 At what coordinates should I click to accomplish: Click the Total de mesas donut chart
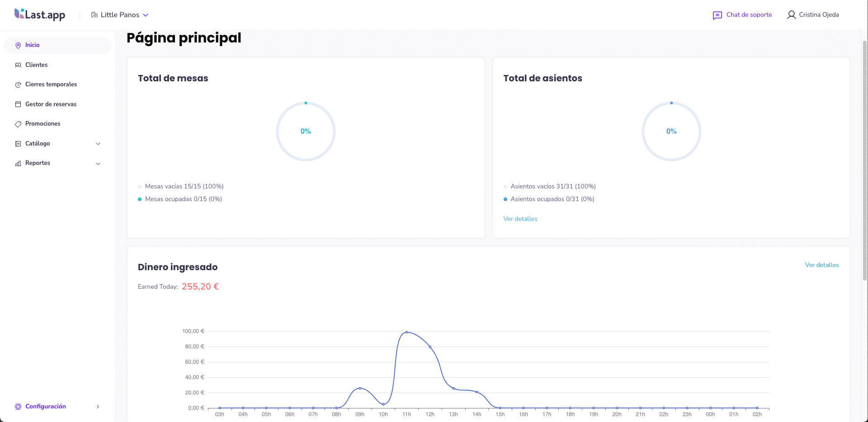click(306, 131)
